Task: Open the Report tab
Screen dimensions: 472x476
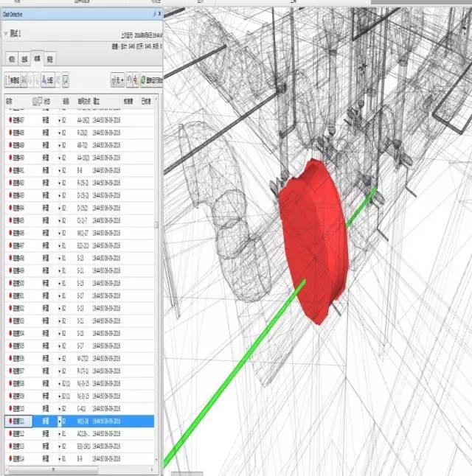Action: [49, 58]
